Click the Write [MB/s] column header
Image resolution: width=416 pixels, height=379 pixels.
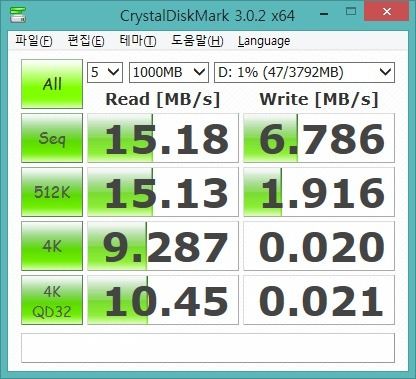click(319, 99)
